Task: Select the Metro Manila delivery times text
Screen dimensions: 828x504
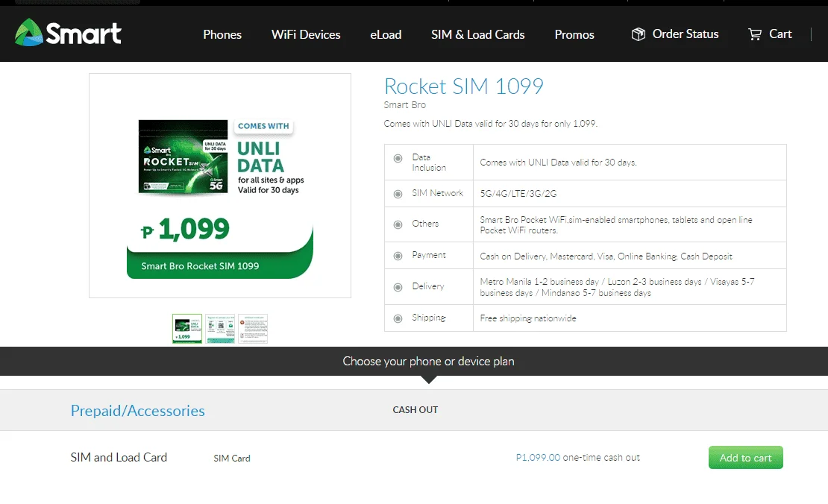Action: coord(617,287)
